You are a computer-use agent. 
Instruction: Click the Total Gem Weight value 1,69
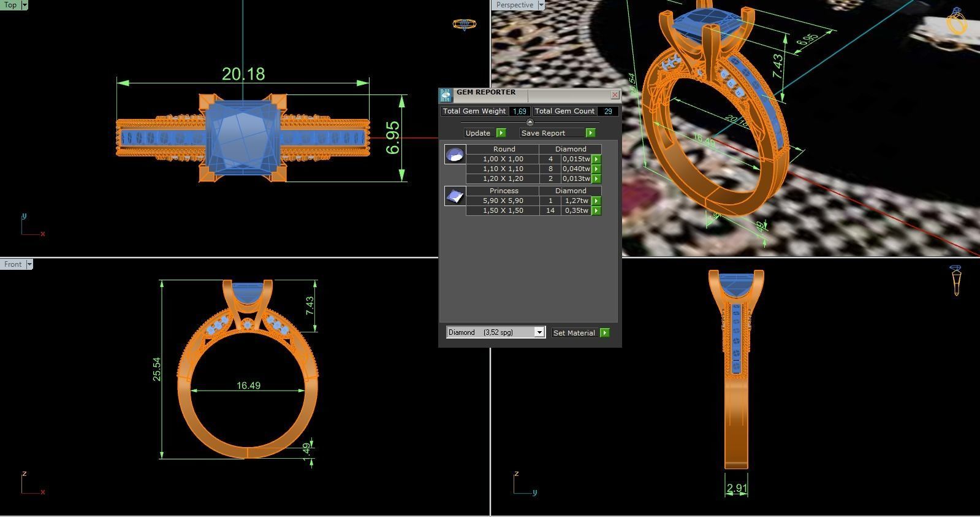coord(520,111)
